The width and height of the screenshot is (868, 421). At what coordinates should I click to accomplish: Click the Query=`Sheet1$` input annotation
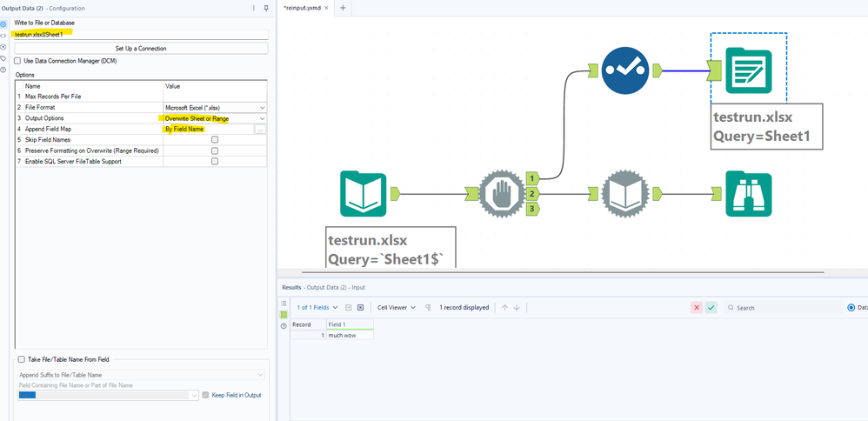tap(391, 248)
